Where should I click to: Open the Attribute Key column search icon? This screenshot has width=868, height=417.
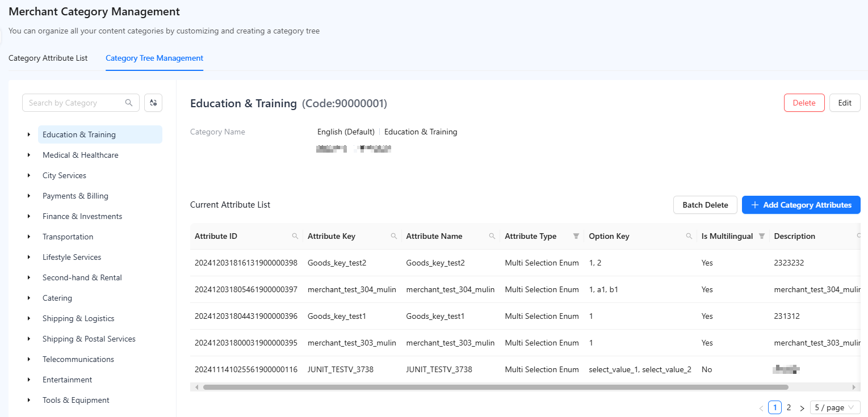[393, 236]
